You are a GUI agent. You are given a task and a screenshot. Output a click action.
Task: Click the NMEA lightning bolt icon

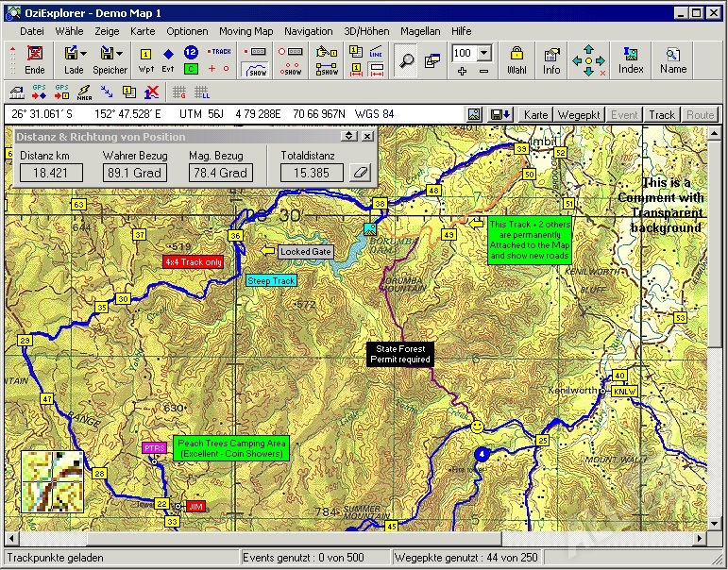84,92
